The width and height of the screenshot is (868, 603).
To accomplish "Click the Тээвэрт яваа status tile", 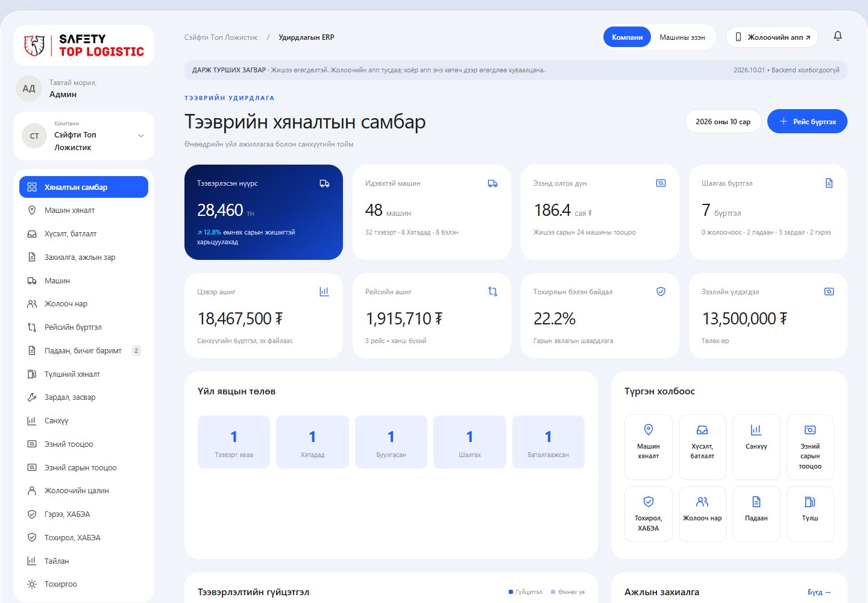I will (x=234, y=442).
